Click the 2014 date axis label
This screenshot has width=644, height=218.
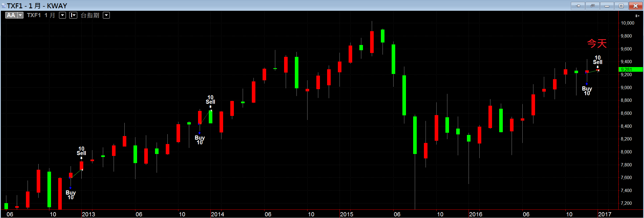pos(218,214)
